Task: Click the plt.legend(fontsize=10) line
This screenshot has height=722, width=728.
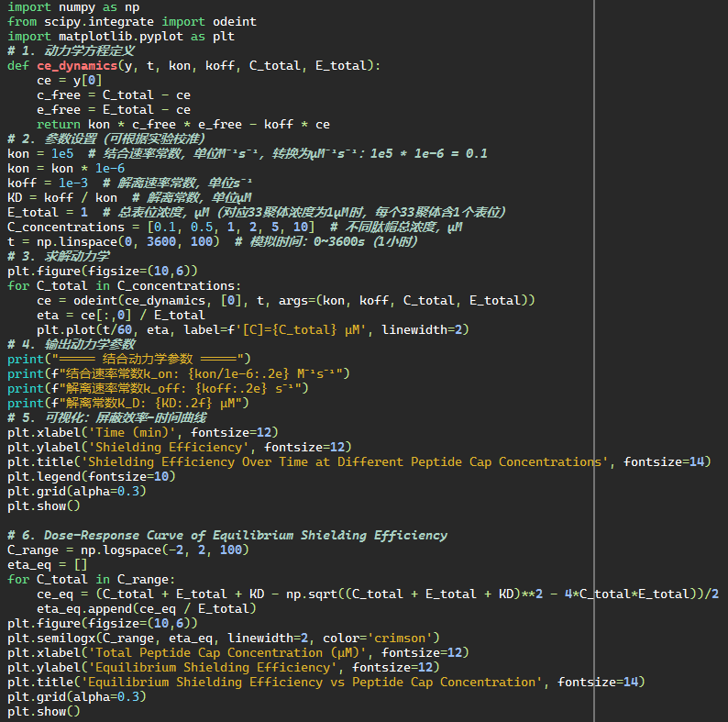Action: pyautogui.click(x=92, y=477)
